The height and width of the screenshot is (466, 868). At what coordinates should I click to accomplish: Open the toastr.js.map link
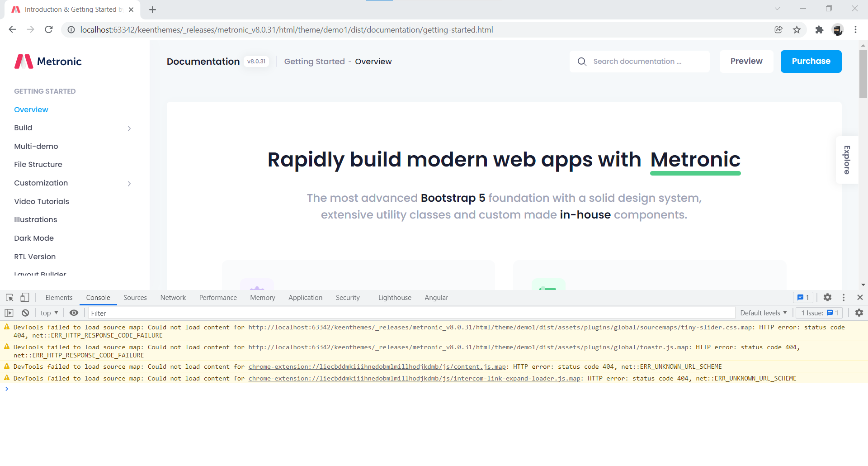tap(468, 347)
